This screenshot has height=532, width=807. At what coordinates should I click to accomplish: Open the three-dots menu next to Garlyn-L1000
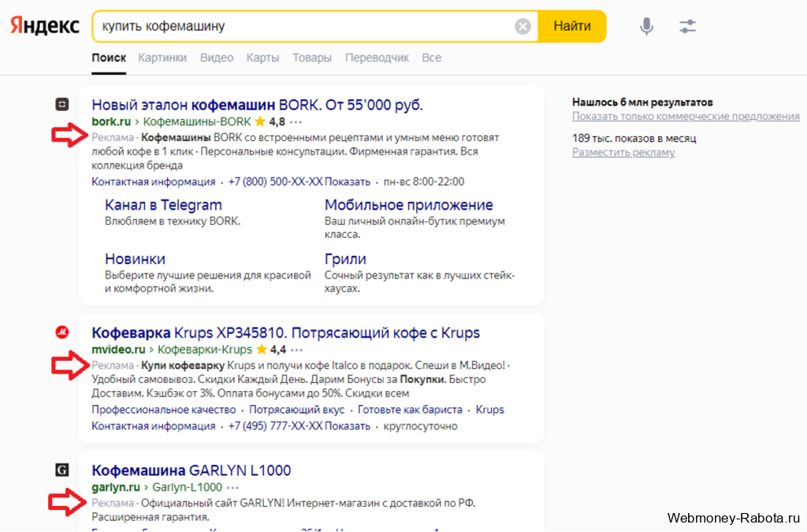232,488
